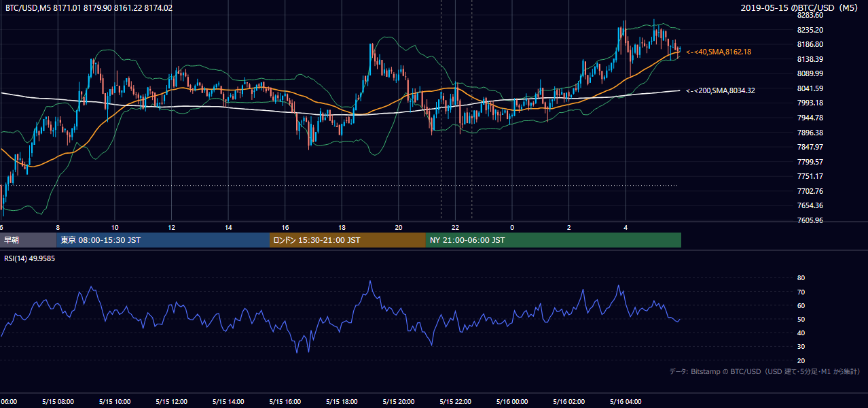868x408 pixels.
Task: Click hour label 14 on price chart axis
Action: pos(228,228)
